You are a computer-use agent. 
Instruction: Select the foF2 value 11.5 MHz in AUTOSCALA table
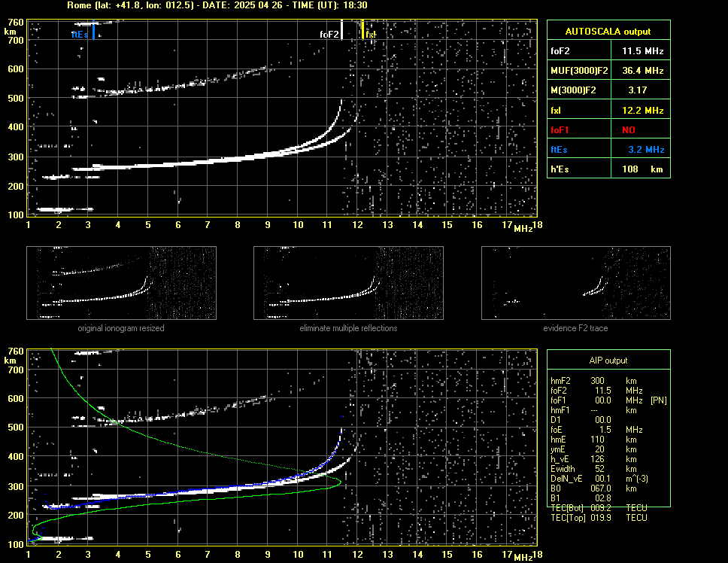click(x=642, y=51)
